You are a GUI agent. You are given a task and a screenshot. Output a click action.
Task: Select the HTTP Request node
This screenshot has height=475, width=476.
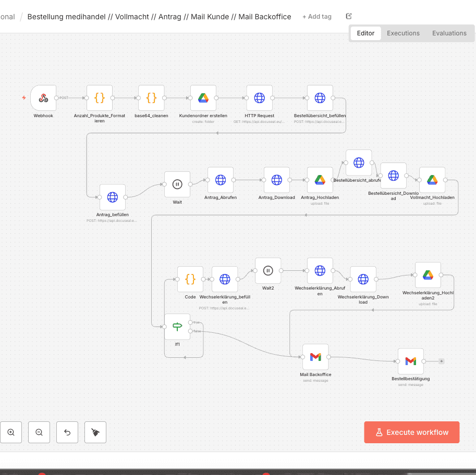coord(259,98)
